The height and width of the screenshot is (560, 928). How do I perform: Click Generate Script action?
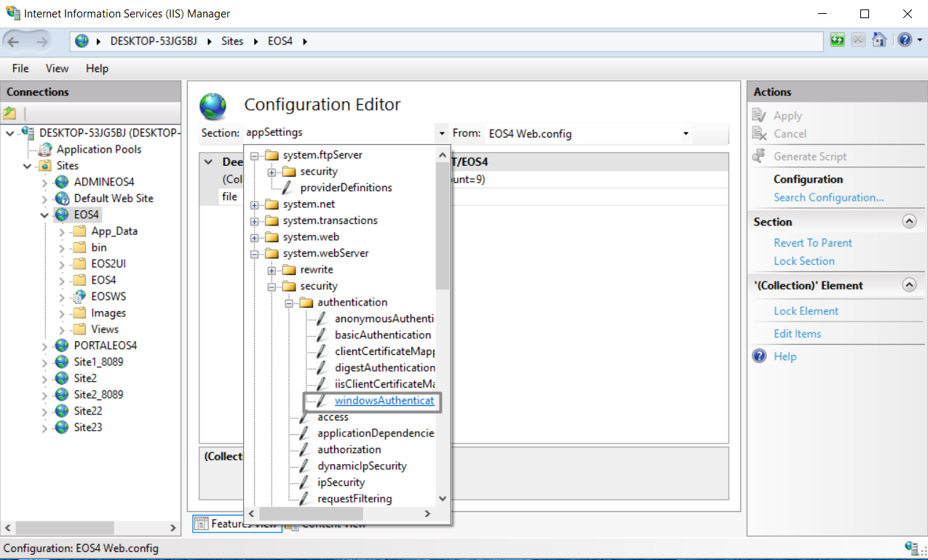[810, 156]
